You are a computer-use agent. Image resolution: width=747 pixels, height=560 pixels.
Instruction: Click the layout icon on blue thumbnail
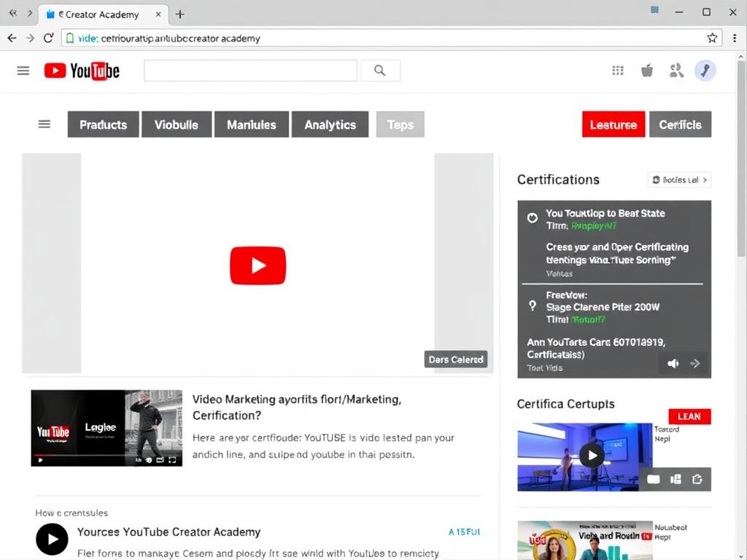point(676,479)
